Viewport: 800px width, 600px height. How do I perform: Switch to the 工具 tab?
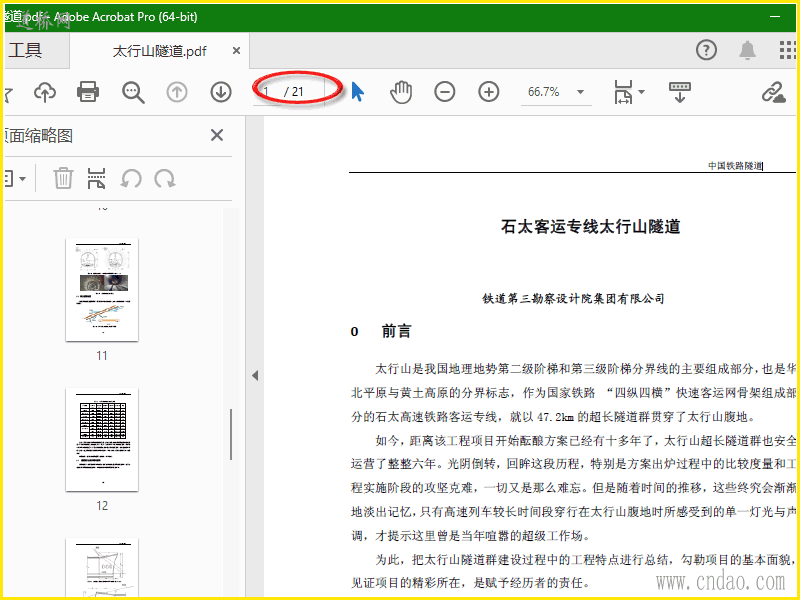(x=24, y=50)
